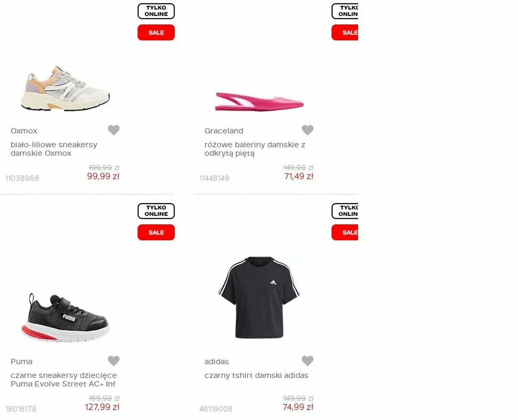This screenshot has width=518, height=420.
Task: Open the pink ballerina shoe image
Action: [x=259, y=101]
